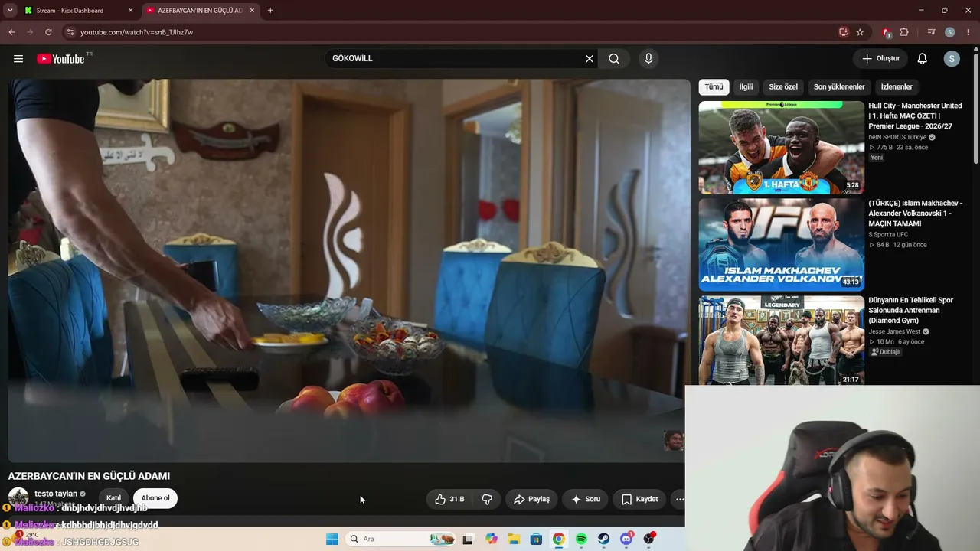
Task: Open the Hull City - Manchester United title
Action: [x=916, y=116]
